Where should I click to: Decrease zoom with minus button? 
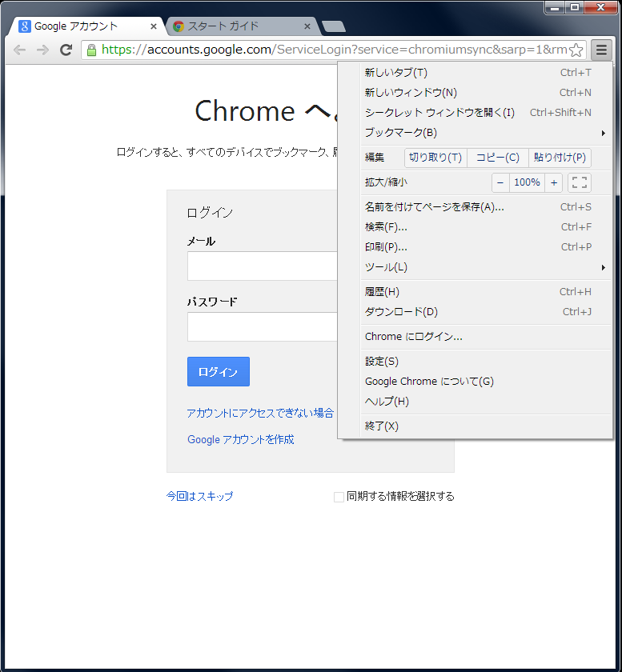(500, 182)
